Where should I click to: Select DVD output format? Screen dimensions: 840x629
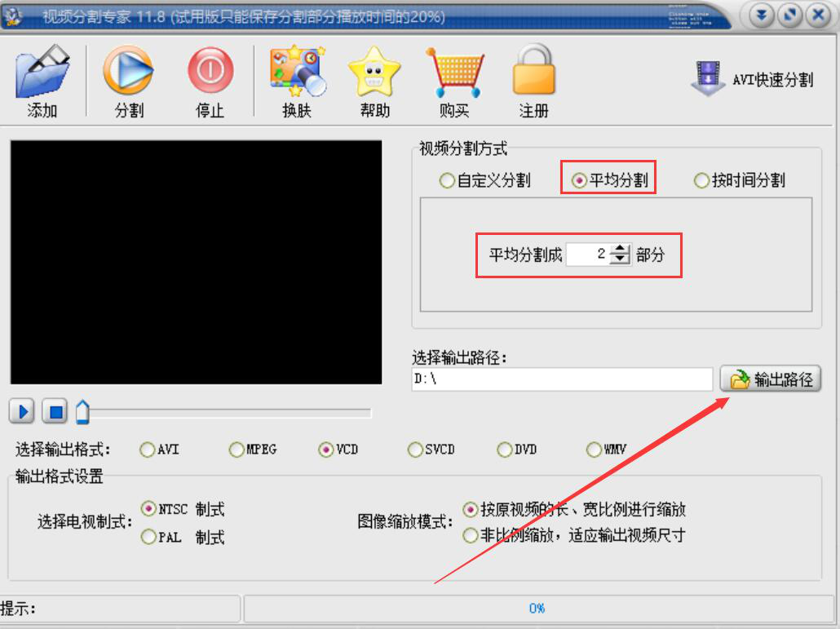coord(517,449)
